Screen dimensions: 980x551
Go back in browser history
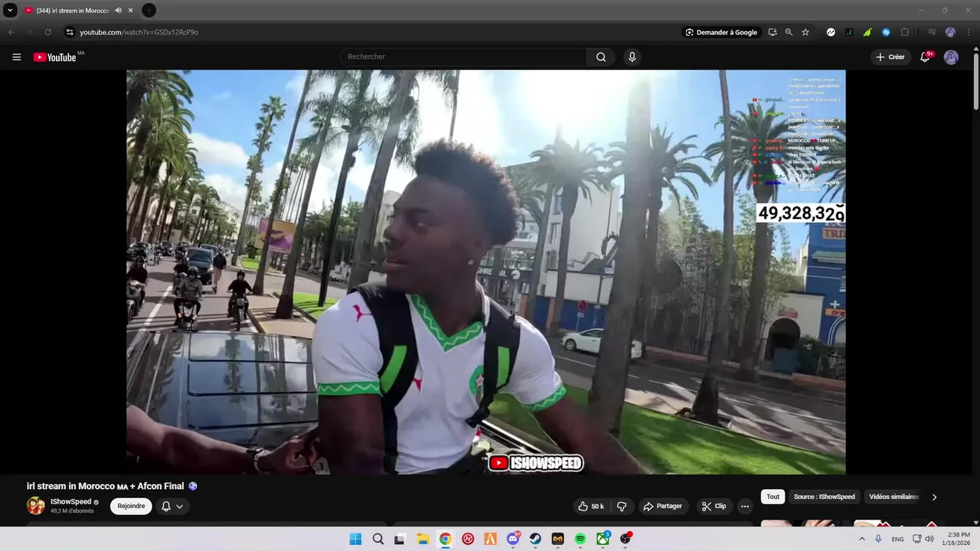pyautogui.click(x=11, y=32)
